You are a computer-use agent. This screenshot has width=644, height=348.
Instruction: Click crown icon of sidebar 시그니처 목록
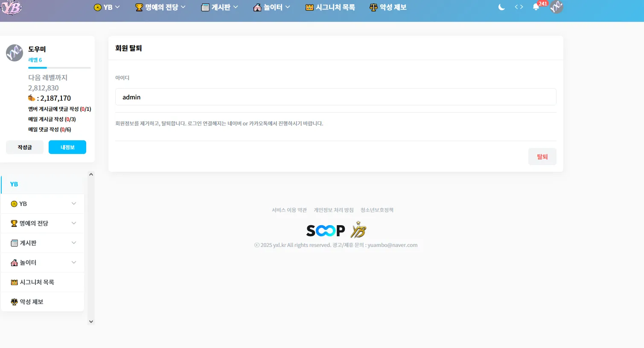(14, 282)
